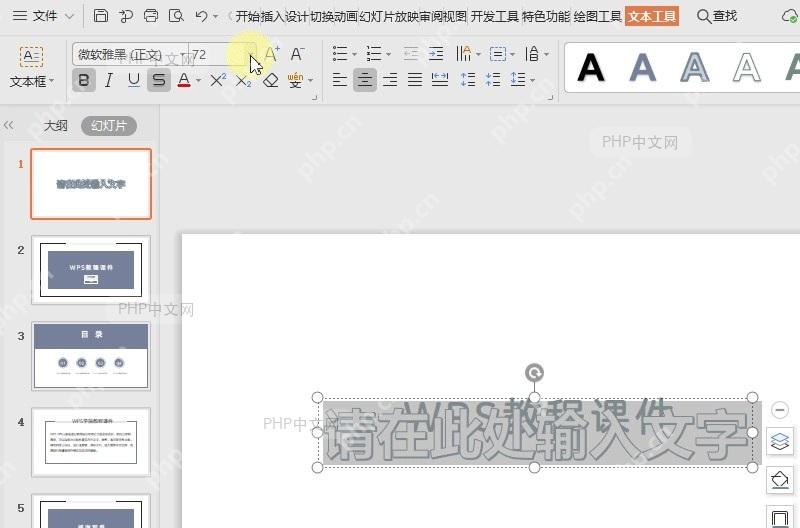Select slide 4 thumbnail

point(91,442)
